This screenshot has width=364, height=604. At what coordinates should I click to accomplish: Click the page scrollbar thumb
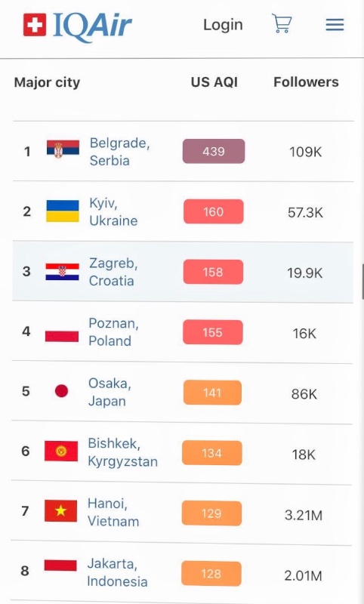click(362, 282)
